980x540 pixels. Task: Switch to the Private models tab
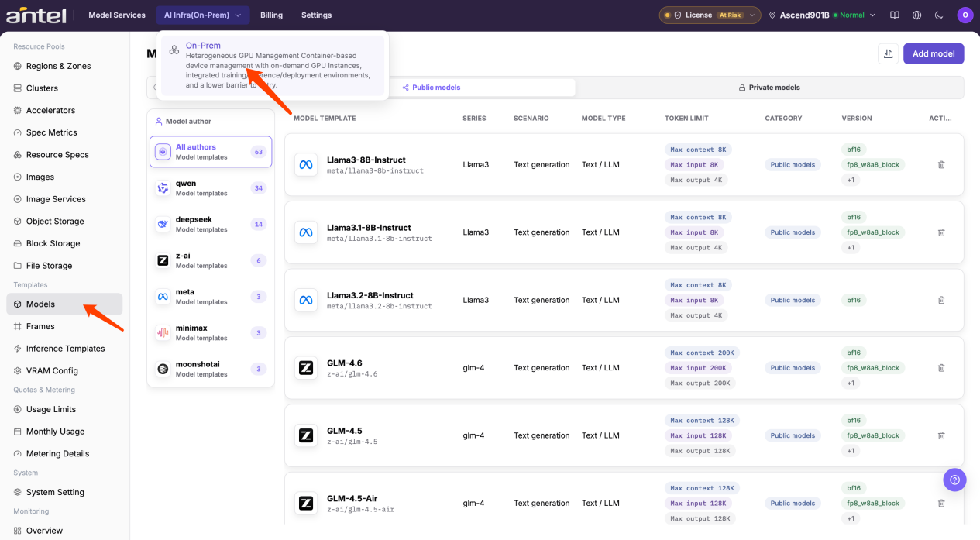click(769, 88)
